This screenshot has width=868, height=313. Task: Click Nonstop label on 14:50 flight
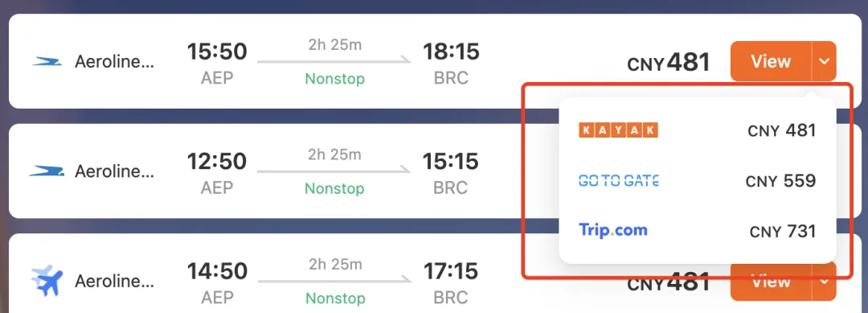coord(335,298)
